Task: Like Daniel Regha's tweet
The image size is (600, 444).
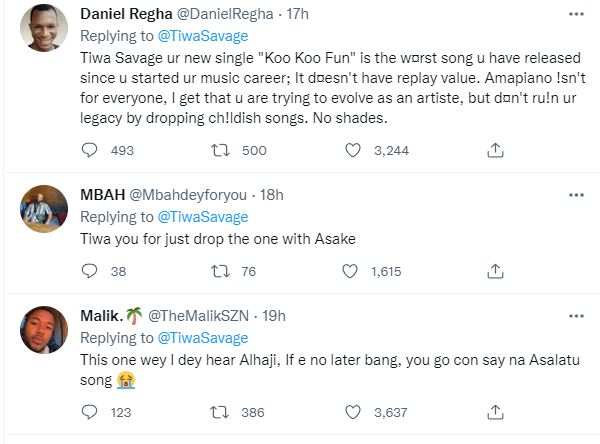Action: 352,151
